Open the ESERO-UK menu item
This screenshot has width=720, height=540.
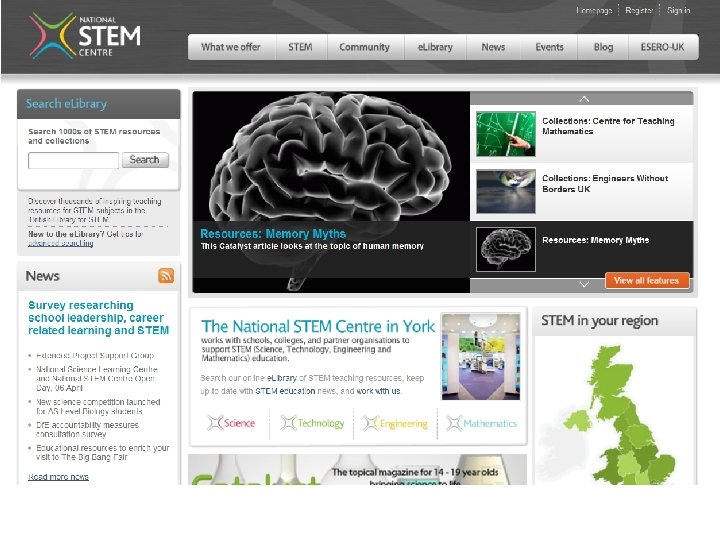tap(663, 47)
